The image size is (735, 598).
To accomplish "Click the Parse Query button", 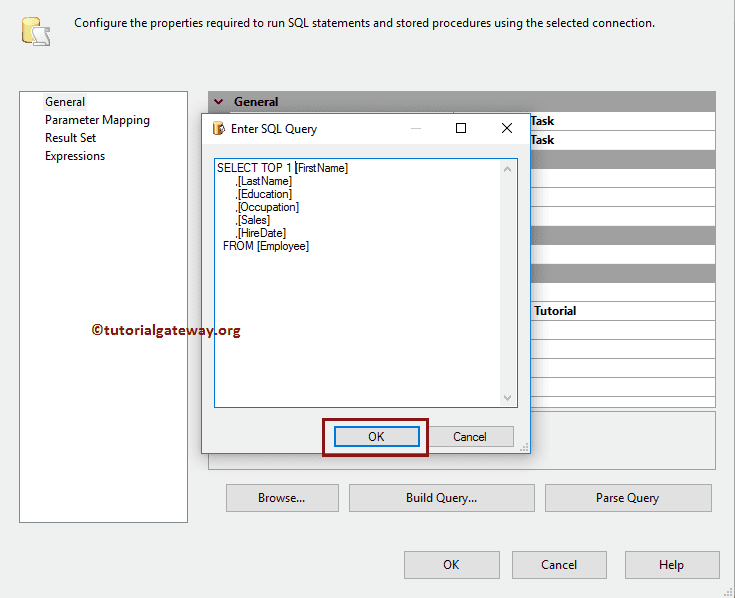I will click(628, 498).
